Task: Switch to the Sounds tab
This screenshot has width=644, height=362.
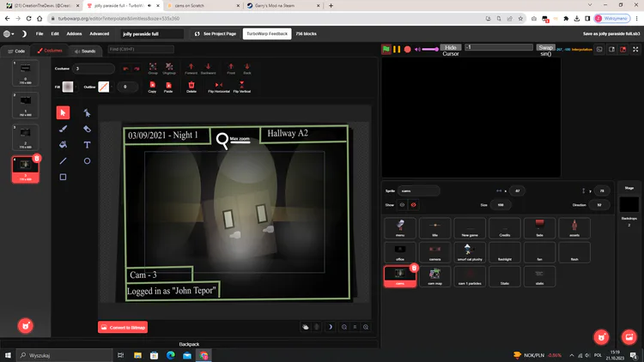Action: pos(85,51)
